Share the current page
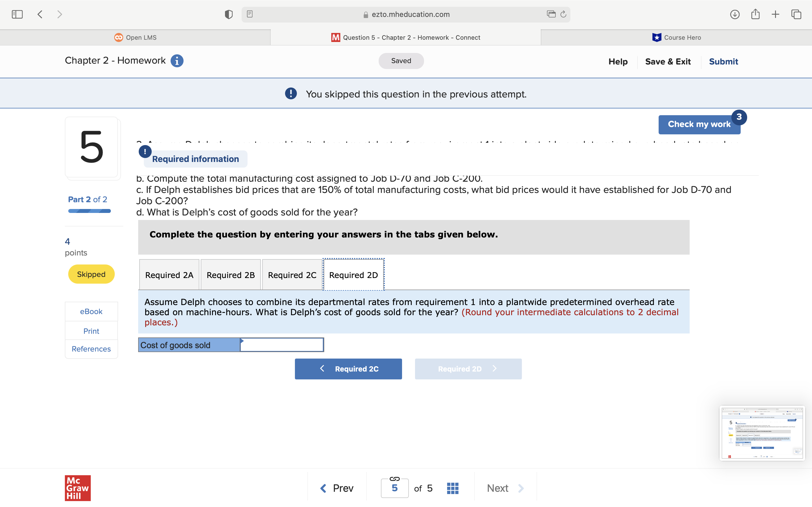812x507 pixels. pyautogui.click(x=756, y=14)
